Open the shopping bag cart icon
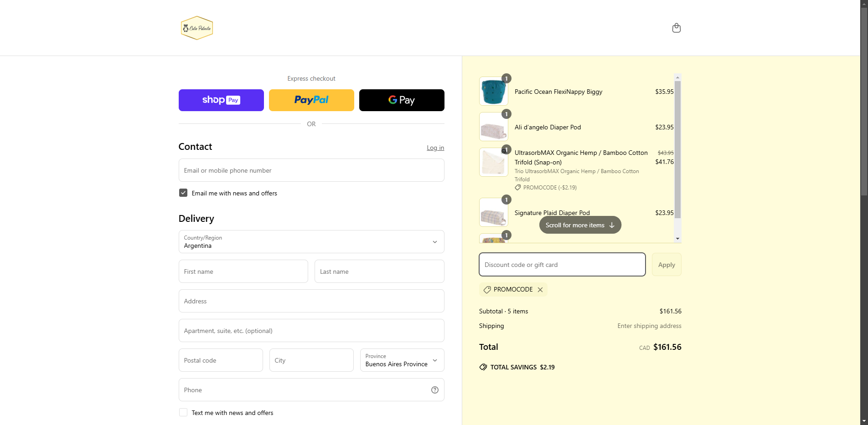Screen dimensions: 868x425 point(677,28)
